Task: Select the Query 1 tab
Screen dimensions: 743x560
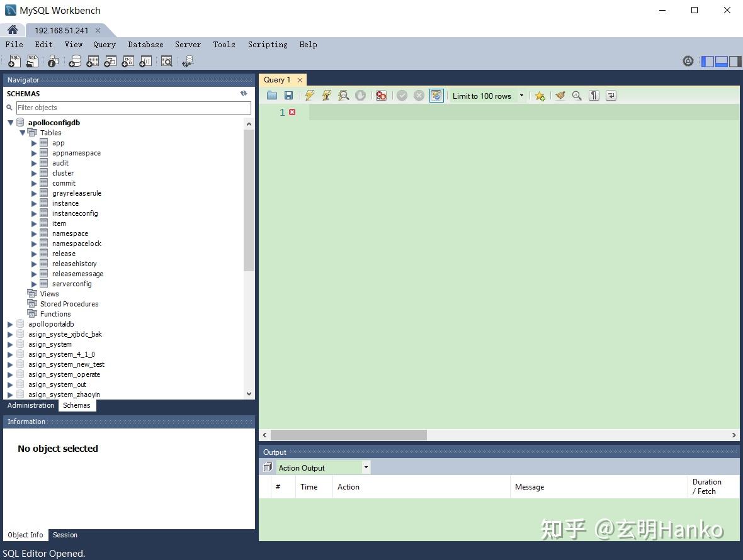Action: [277, 79]
